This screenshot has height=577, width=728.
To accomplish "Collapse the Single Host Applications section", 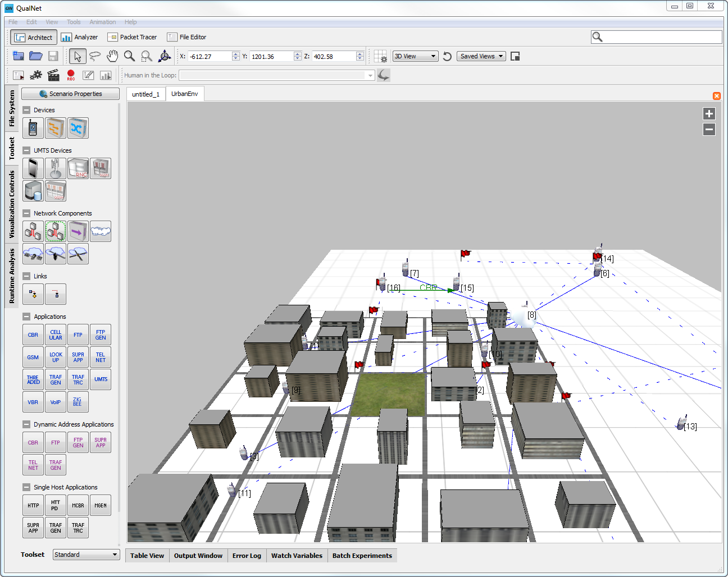I will pos(26,487).
